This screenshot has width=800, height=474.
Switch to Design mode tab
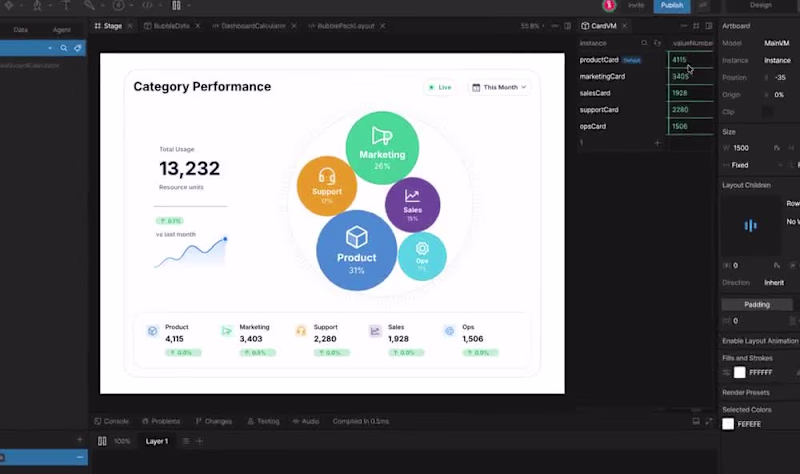click(x=760, y=5)
